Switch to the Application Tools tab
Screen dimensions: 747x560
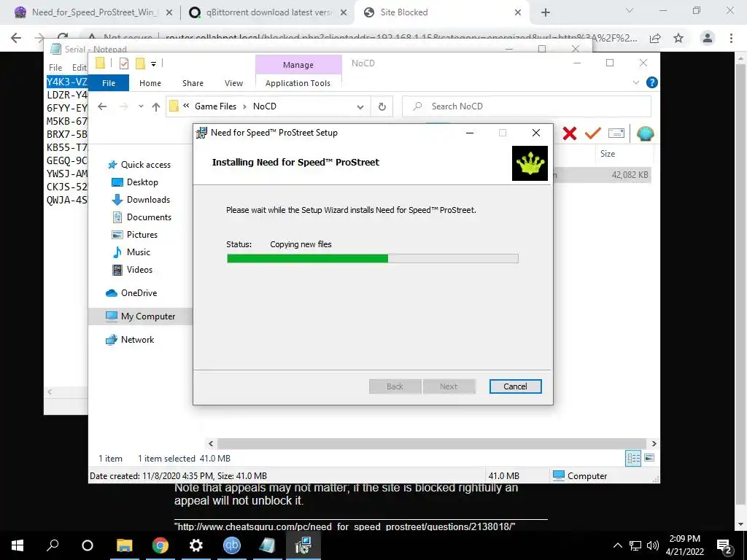[298, 83]
